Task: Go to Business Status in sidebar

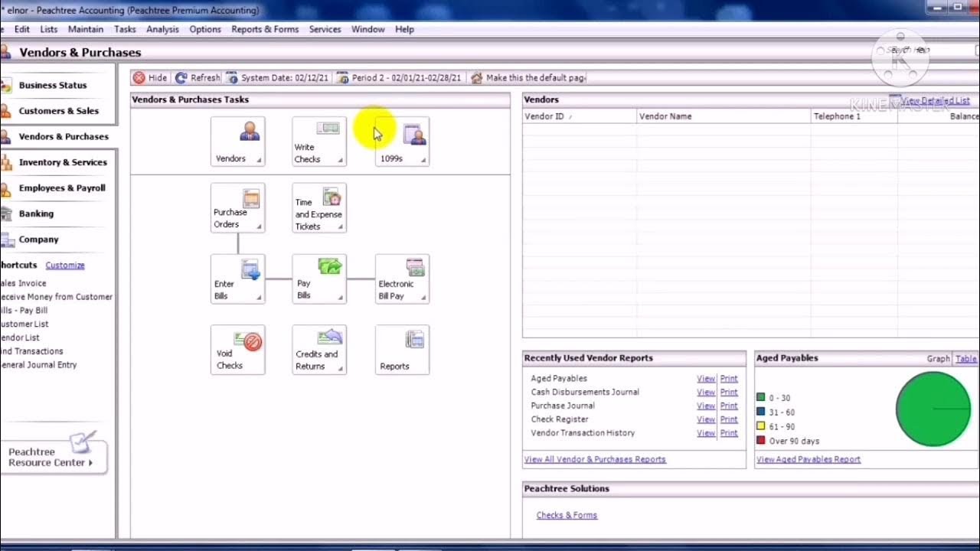Action: tap(52, 85)
